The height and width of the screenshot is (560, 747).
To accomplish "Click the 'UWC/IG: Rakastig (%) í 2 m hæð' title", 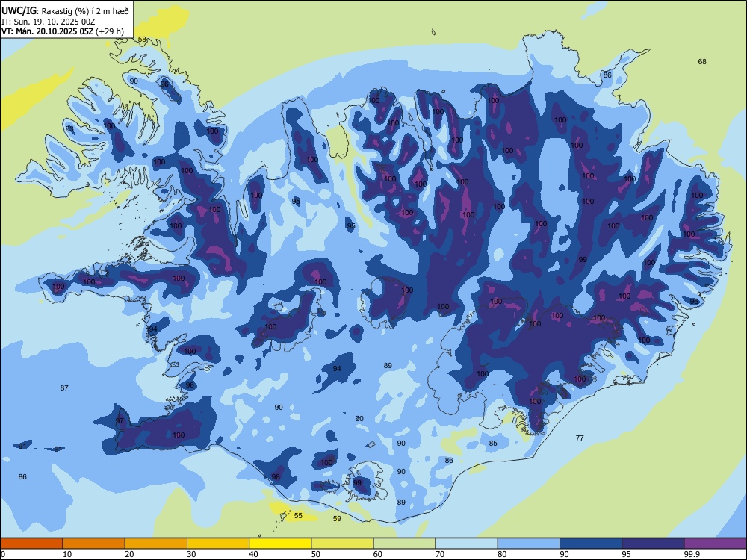I will point(65,10).
